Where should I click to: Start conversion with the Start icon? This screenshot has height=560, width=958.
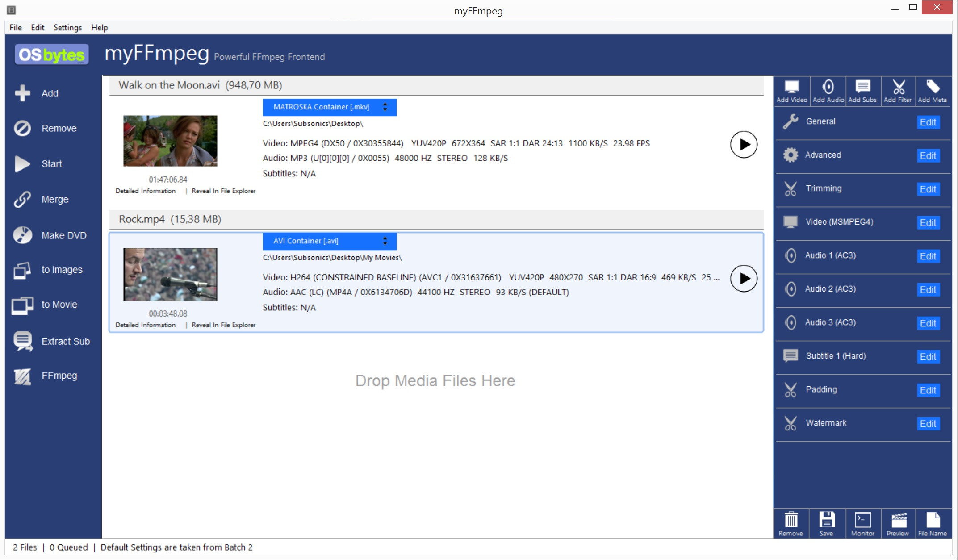[x=22, y=164]
